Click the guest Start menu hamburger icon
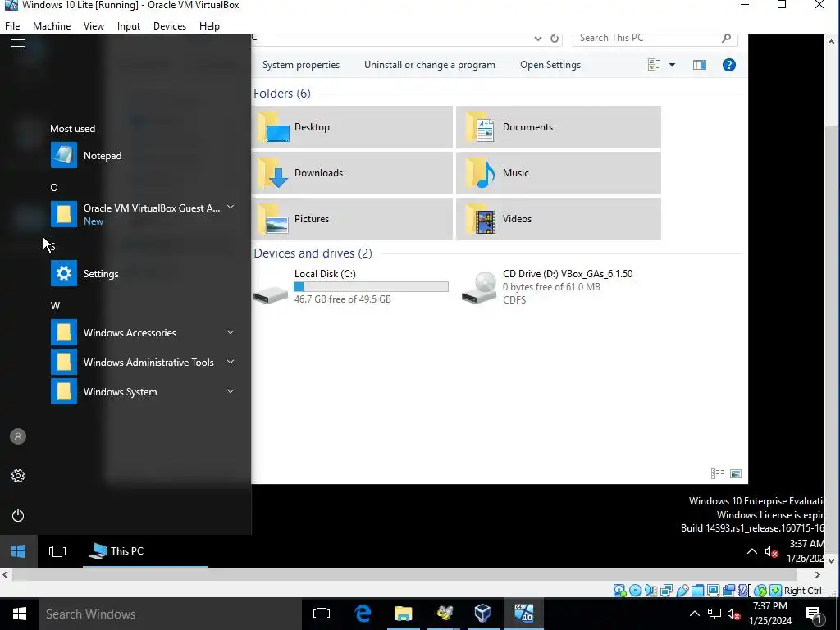The image size is (840, 630). point(18,43)
